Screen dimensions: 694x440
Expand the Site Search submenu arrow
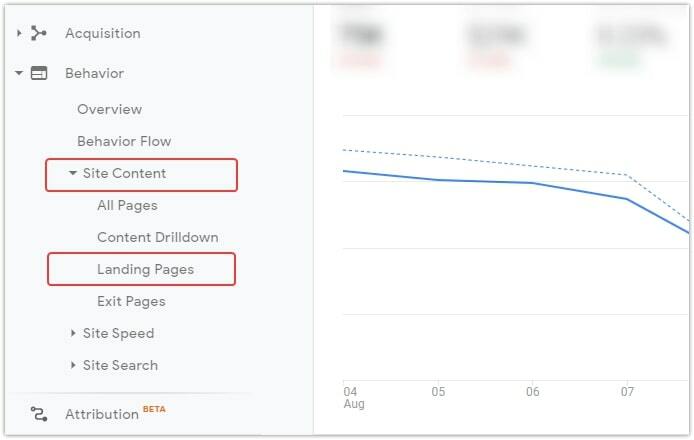tap(73, 365)
